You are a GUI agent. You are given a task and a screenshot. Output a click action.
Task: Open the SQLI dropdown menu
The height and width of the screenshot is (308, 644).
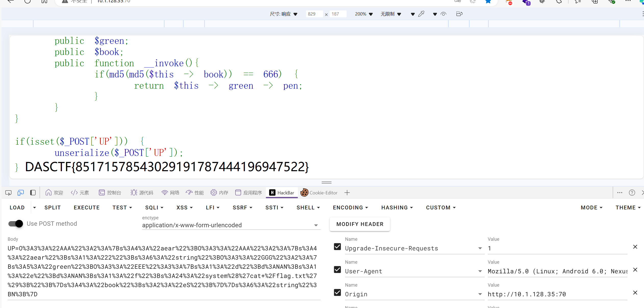[x=154, y=208]
